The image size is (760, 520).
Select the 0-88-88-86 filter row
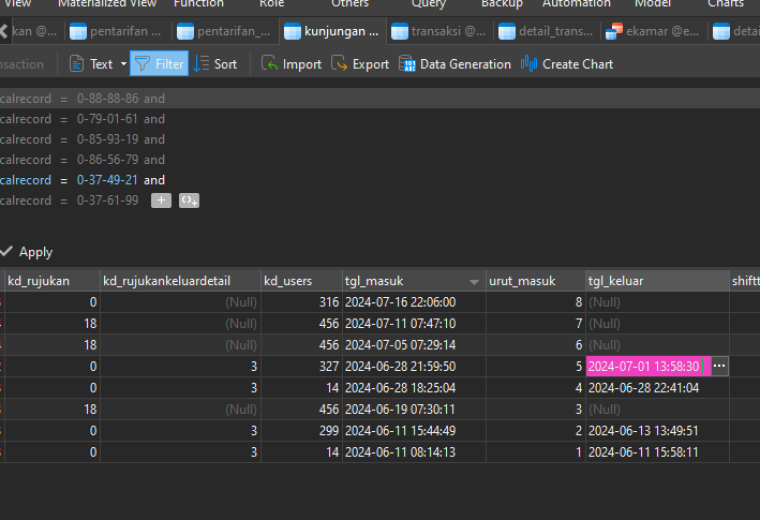(380, 98)
